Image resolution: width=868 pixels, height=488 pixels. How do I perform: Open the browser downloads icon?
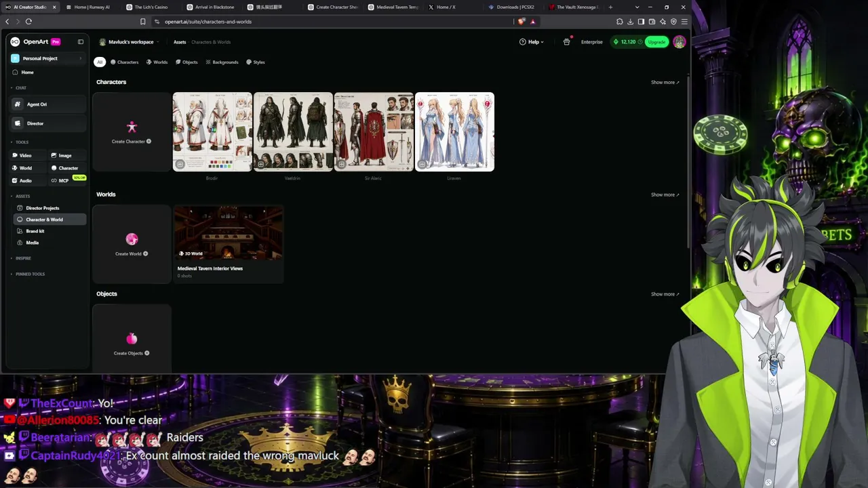[631, 22]
